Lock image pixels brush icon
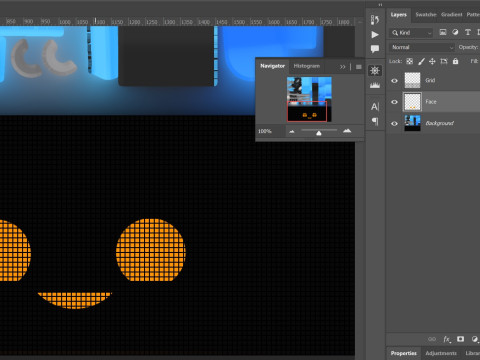This screenshot has width=480, height=360. (x=421, y=61)
